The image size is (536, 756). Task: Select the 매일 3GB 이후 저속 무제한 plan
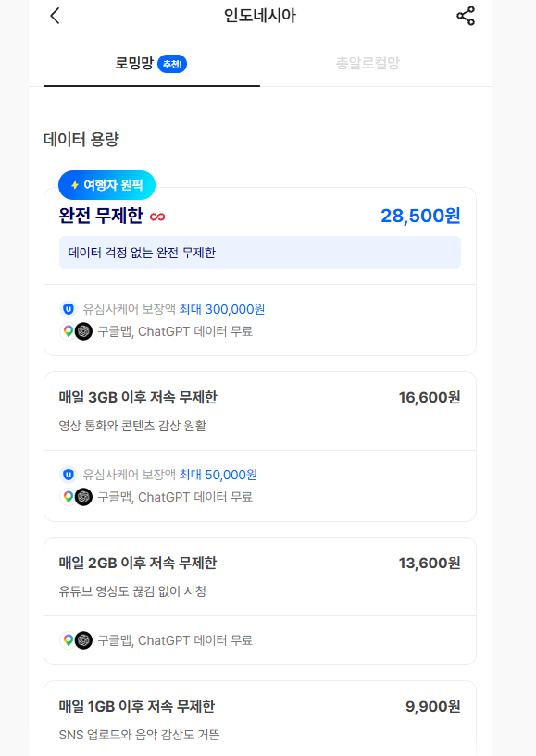pyautogui.click(x=260, y=446)
